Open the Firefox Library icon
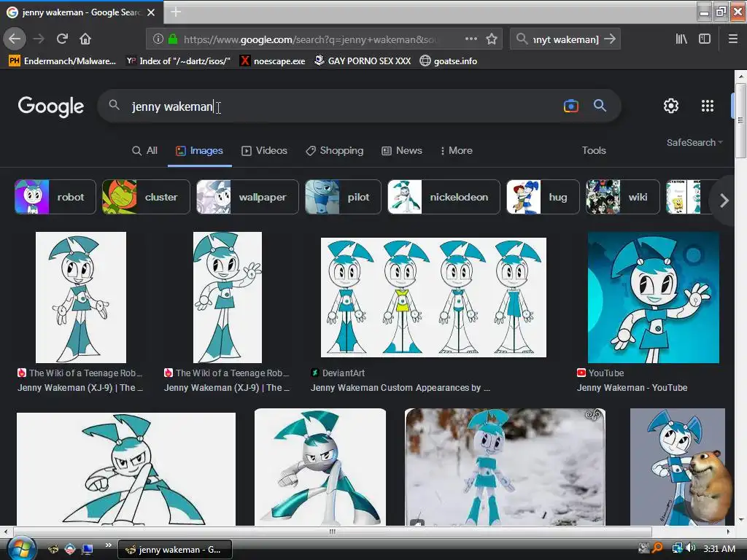747x560 pixels. (681, 39)
